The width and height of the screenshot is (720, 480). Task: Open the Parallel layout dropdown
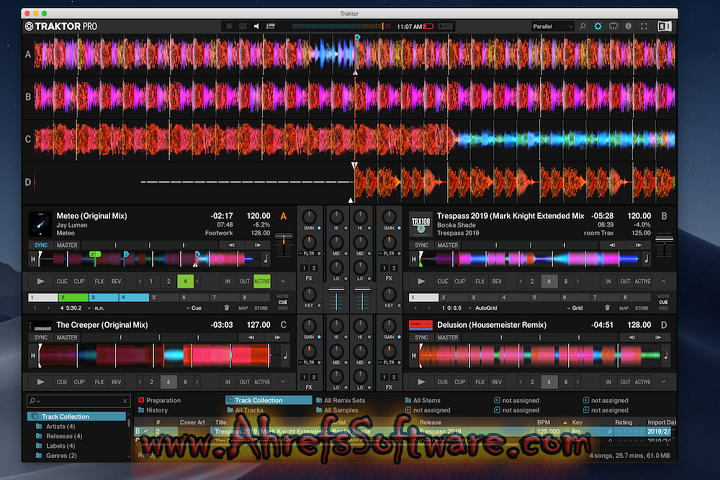pyautogui.click(x=553, y=27)
